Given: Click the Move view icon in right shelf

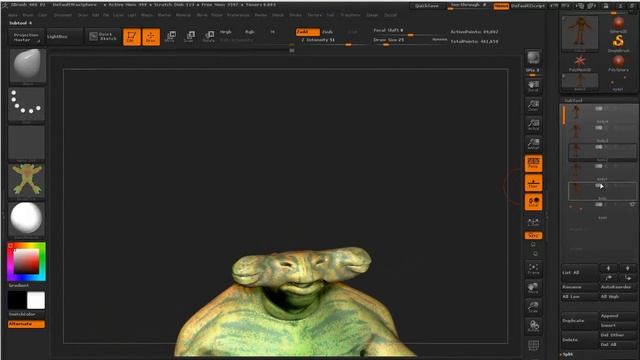Looking at the screenshot, I should 533,288.
